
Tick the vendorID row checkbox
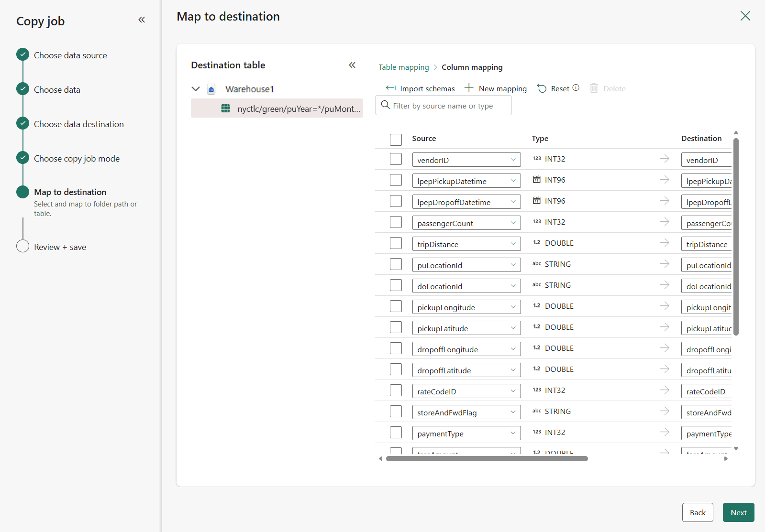396,159
